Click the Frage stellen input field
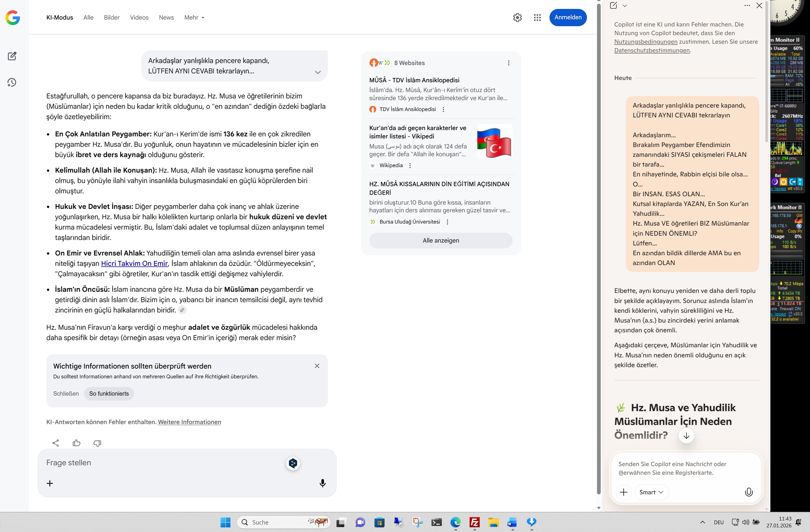 [x=163, y=463]
